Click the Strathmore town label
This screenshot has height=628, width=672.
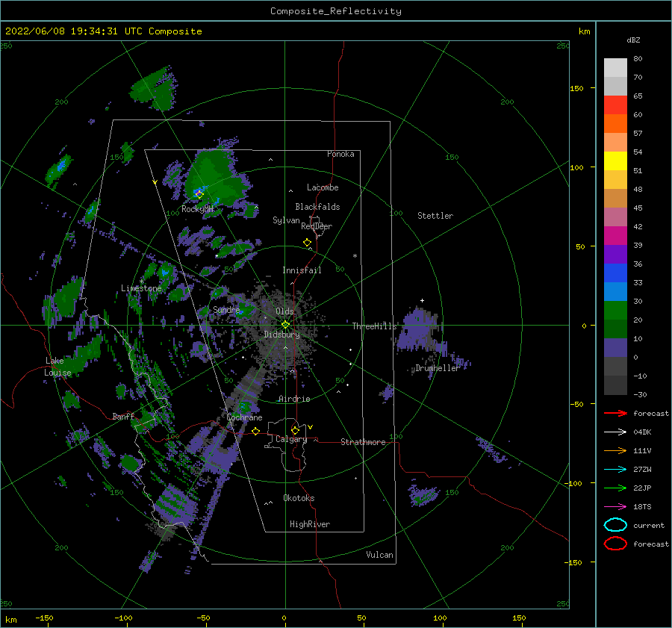(x=363, y=442)
